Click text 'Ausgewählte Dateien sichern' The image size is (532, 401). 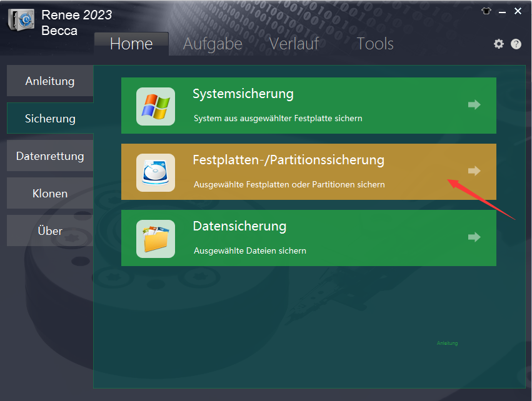point(249,250)
